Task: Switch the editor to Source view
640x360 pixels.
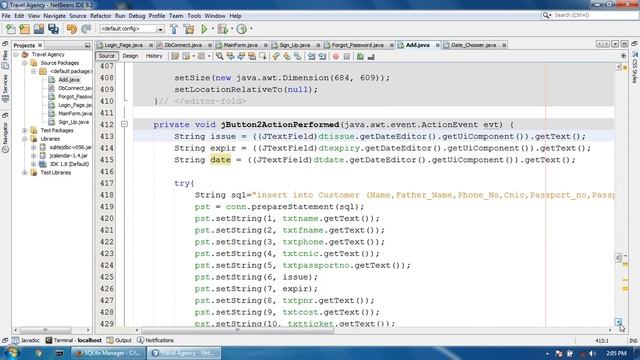Action: (x=107, y=56)
